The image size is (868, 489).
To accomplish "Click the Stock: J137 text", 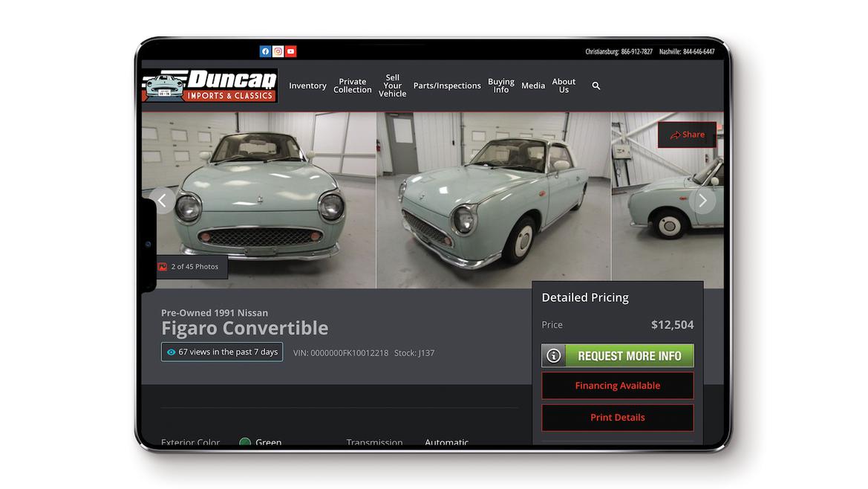I will (x=414, y=353).
